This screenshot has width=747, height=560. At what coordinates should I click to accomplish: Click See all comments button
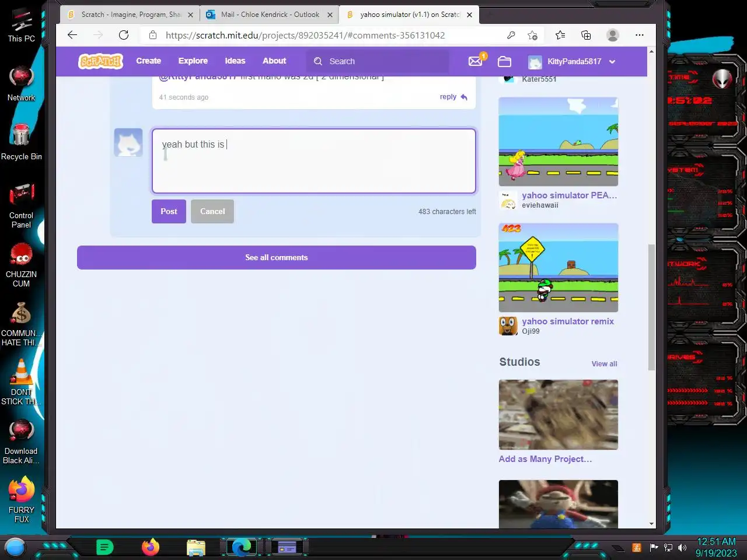(277, 257)
